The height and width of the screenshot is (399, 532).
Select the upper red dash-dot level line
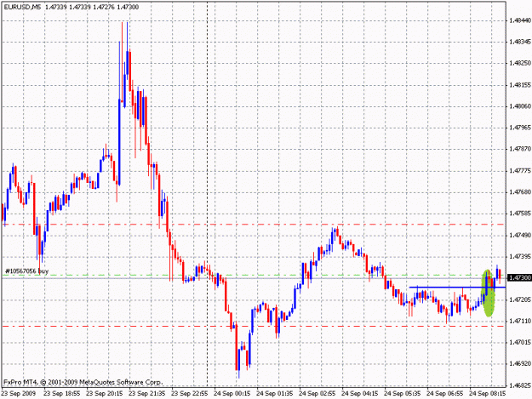[x=254, y=225]
